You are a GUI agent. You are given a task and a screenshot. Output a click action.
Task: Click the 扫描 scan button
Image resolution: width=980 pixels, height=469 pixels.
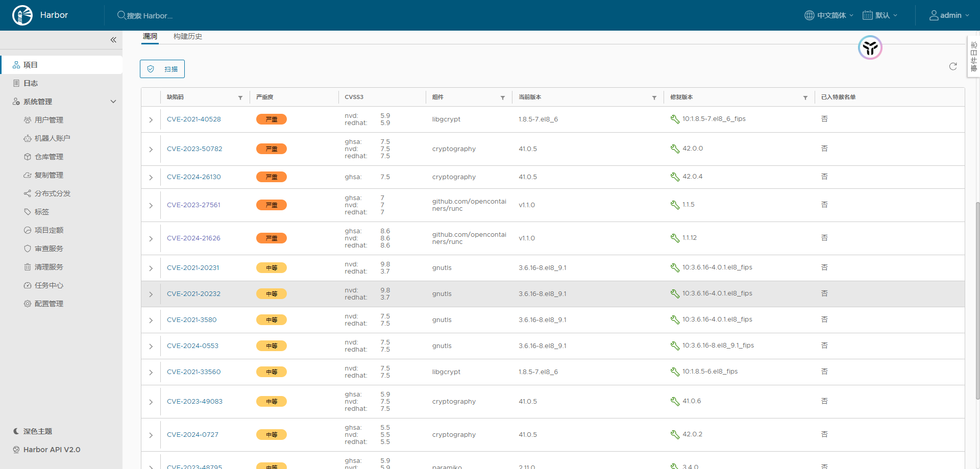[162, 69]
